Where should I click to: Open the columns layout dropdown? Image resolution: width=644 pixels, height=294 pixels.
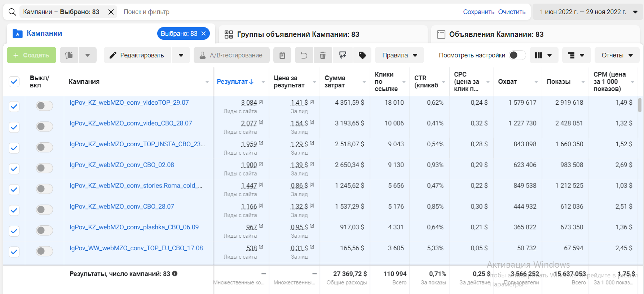(x=544, y=55)
